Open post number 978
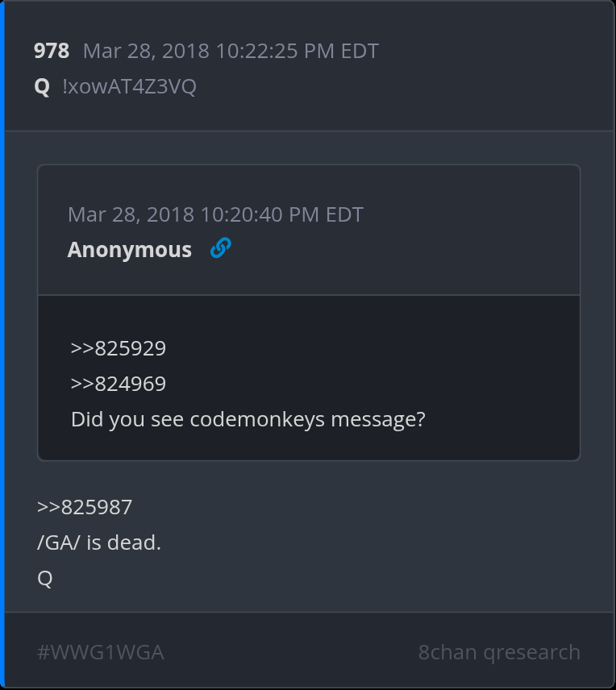The height and width of the screenshot is (690, 616). click(x=52, y=51)
